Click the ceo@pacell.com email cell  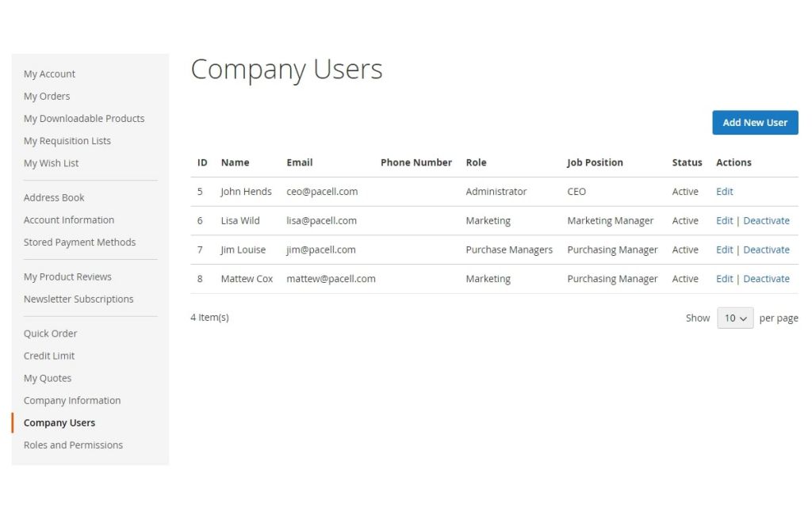(322, 192)
